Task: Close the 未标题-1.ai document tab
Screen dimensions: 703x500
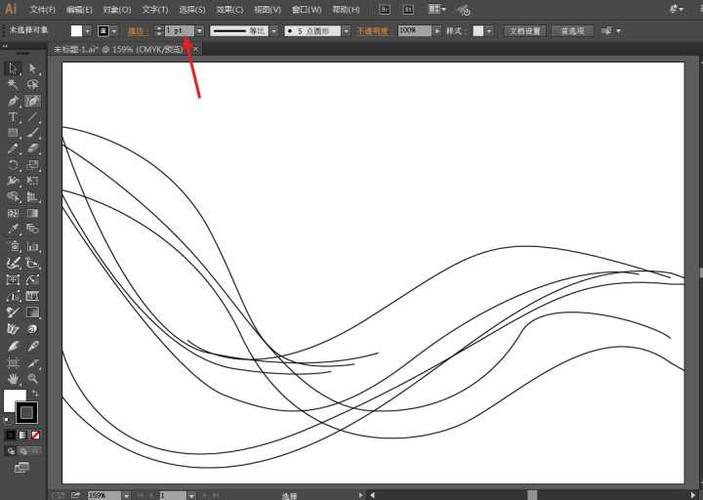Action: pos(195,49)
